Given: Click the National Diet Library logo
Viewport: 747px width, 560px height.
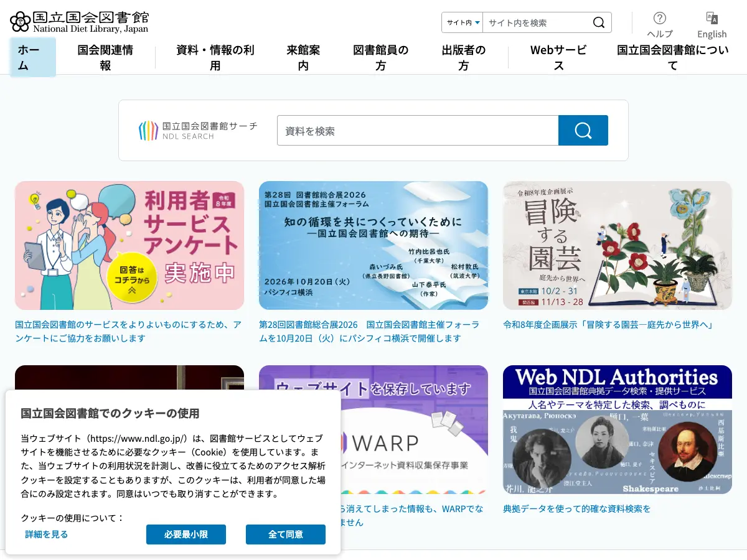Looking at the screenshot, I should click(80, 22).
